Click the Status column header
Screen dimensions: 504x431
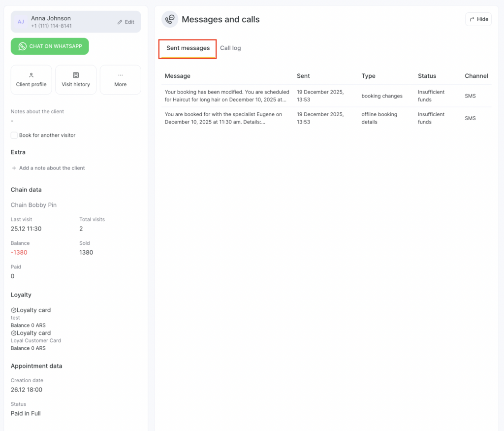pos(427,76)
